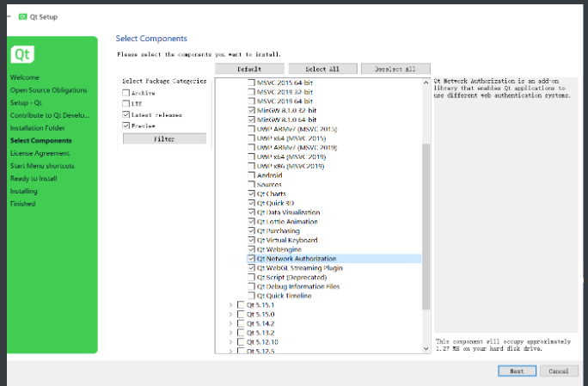588x386 pixels.
Task: Click the scroll up arrow of component list
Action: (426, 83)
